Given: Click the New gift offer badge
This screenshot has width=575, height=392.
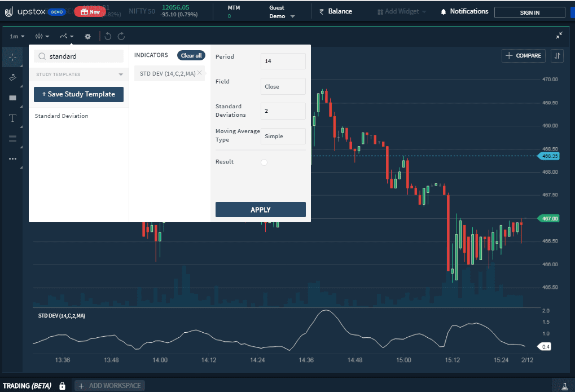Looking at the screenshot, I should (90, 12).
